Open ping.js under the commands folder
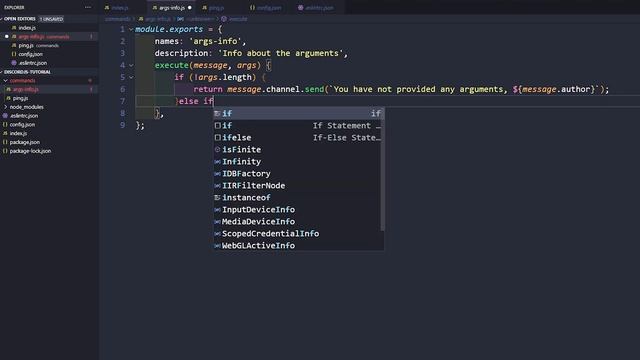 pyautogui.click(x=49, y=98)
